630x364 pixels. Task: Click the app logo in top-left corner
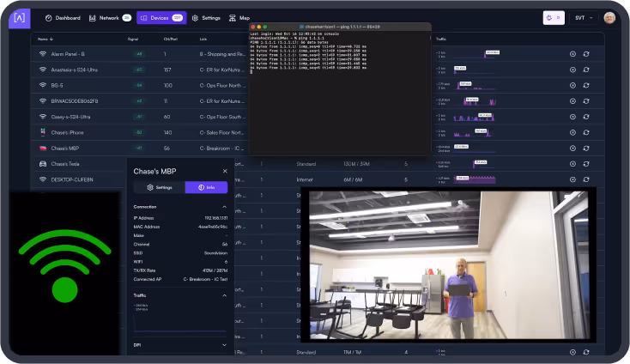(x=19, y=18)
